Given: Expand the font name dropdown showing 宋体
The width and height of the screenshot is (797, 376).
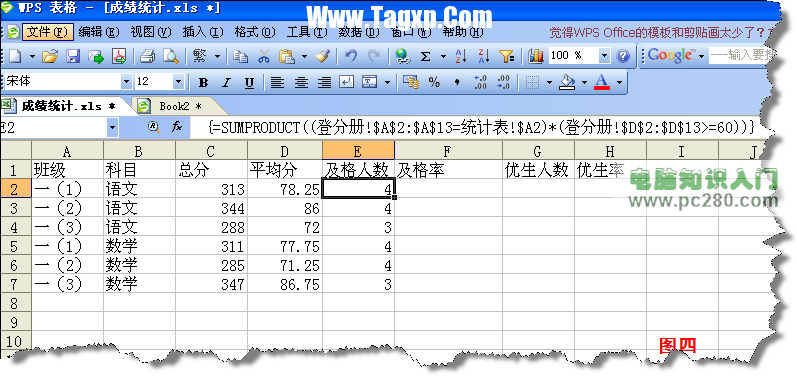Looking at the screenshot, I should pyautogui.click(x=126, y=82).
